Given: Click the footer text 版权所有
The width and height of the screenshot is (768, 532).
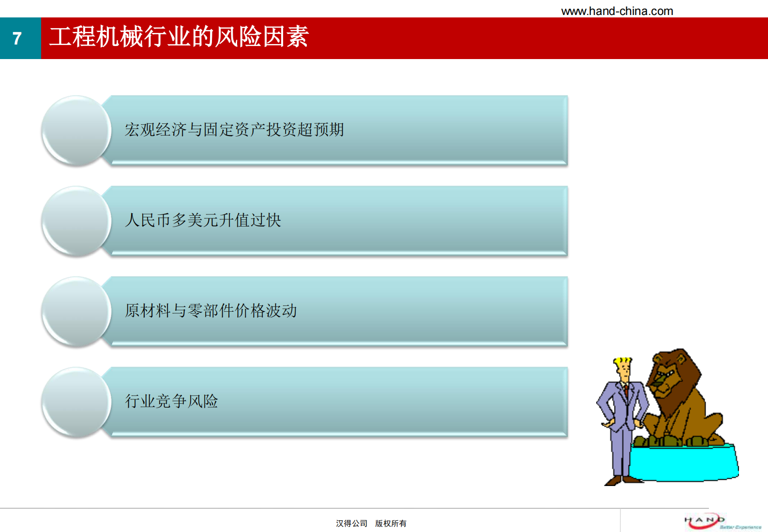Looking at the screenshot, I should pyautogui.click(x=391, y=523).
